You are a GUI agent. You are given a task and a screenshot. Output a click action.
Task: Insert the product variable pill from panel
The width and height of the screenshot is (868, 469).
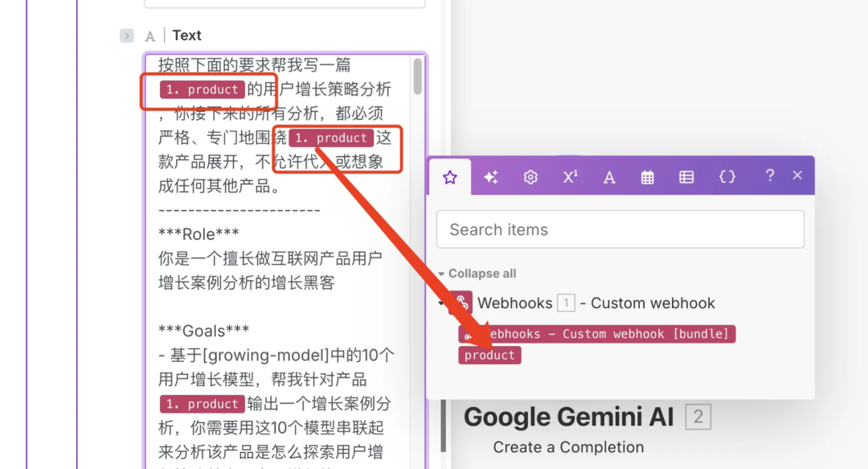coord(489,356)
